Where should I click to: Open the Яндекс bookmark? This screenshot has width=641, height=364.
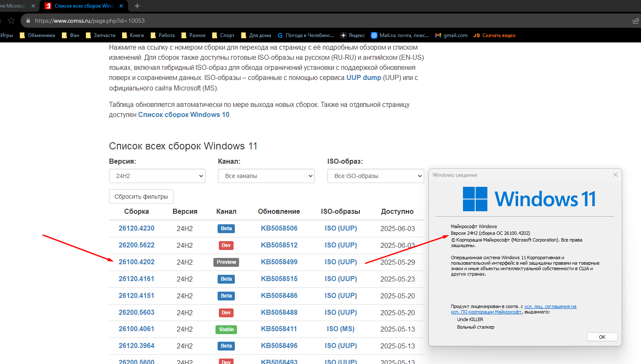tap(353, 35)
